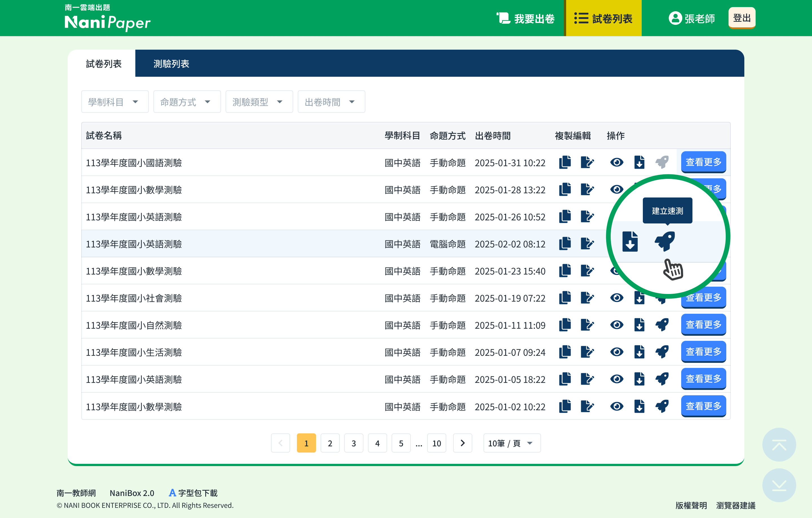Edit the 電腦命題 paper dated 2025-02-02

587,243
